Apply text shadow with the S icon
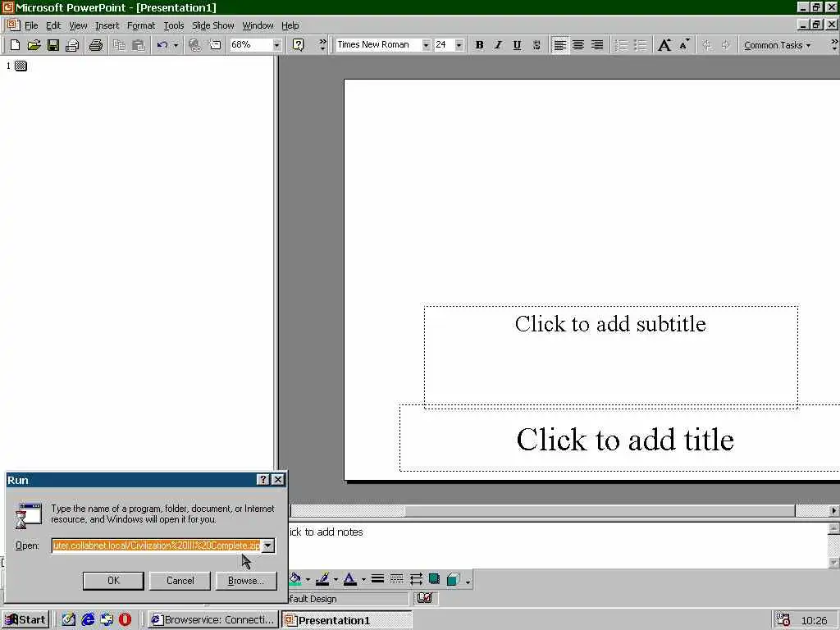The width and height of the screenshot is (840, 630). point(536,45)
